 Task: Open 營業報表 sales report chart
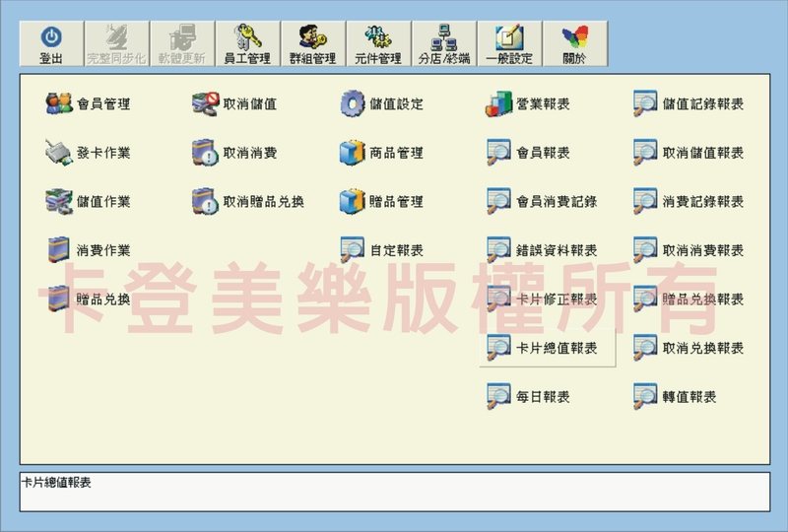click(528, 104)
